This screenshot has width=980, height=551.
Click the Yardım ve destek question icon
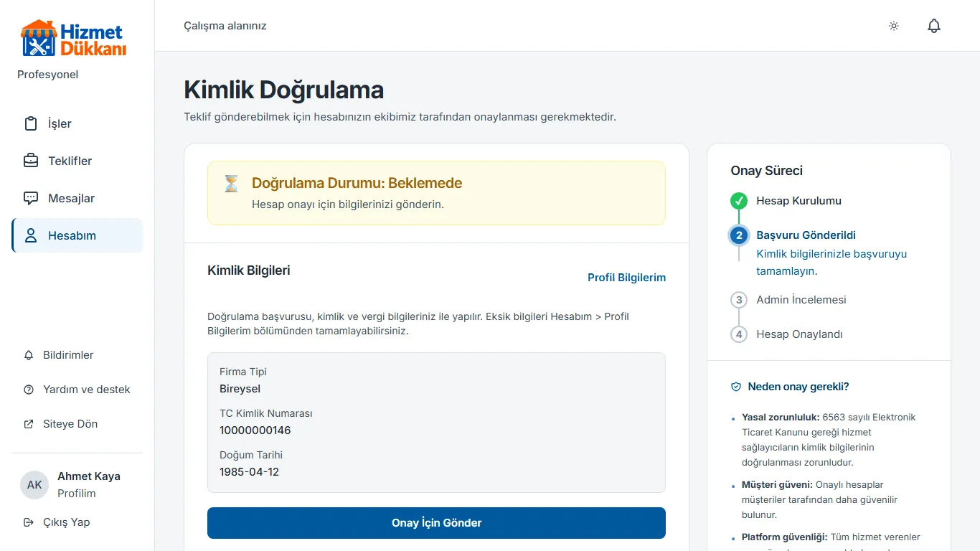pyautogui.click(x=29, y=390)
